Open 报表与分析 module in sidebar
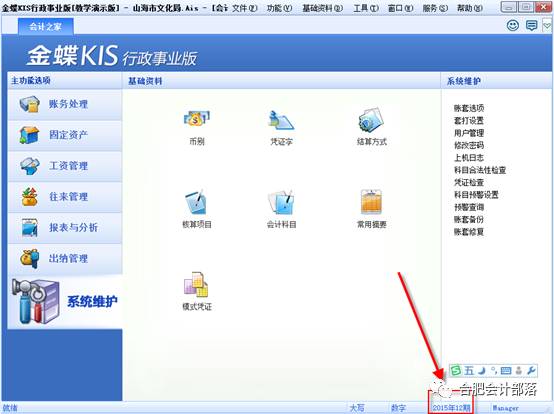The height and width of the screenshot is (414, 554). [x=65, y=227]
